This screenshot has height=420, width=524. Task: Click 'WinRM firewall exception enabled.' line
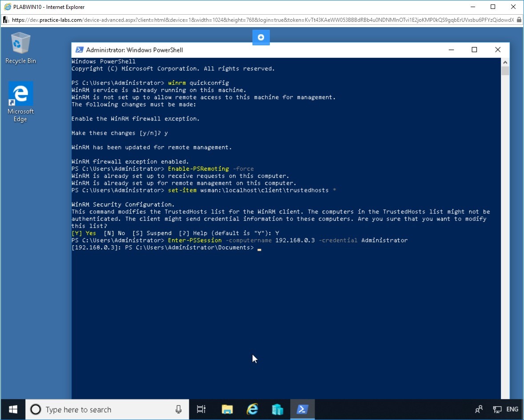[x=130, y=161]
